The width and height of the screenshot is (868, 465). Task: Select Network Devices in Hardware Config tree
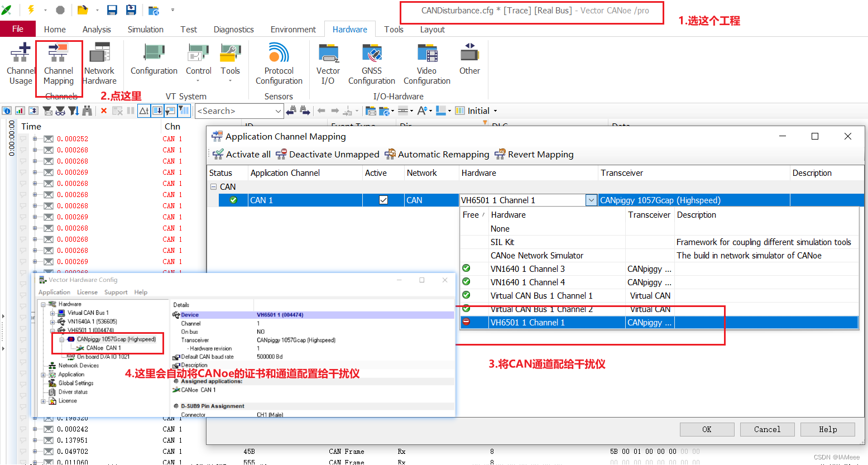pyautogui.click(x=79, y=366)
